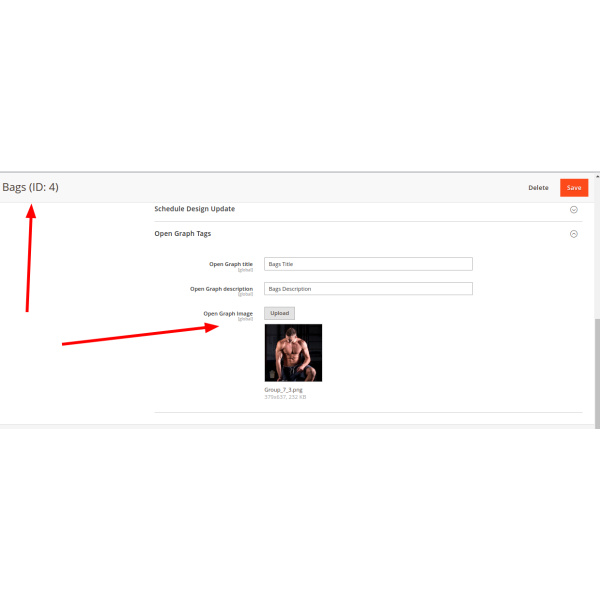Click the trash icon on the uploaded image
Screen dimensions: 600x600
(272, 374)
